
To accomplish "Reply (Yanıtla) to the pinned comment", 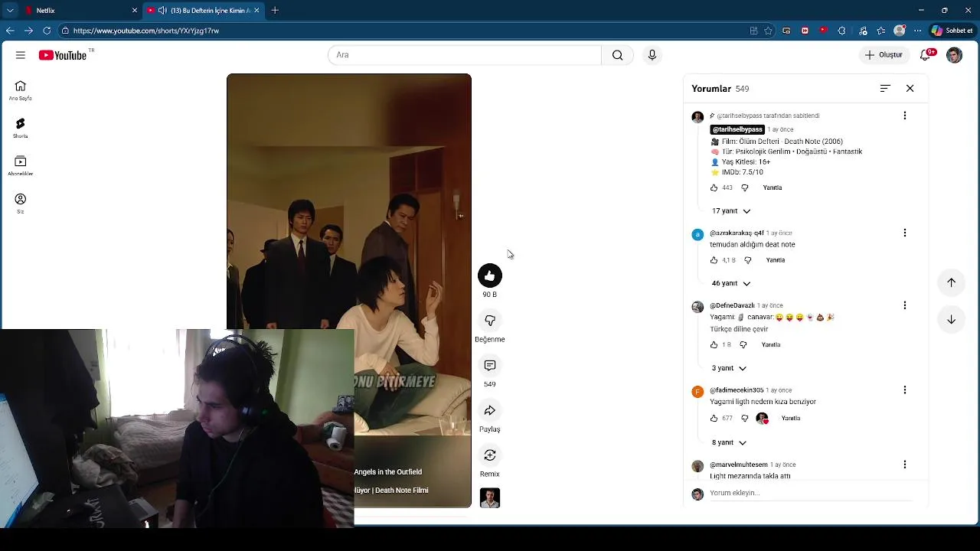I will tap(773, 187).
